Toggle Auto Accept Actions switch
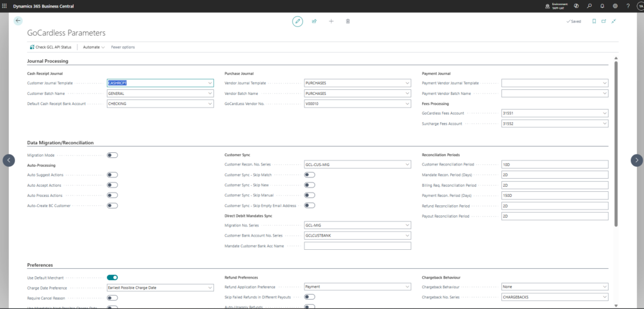The width and height of the screenshot is (644, 309). click(112, 185)
